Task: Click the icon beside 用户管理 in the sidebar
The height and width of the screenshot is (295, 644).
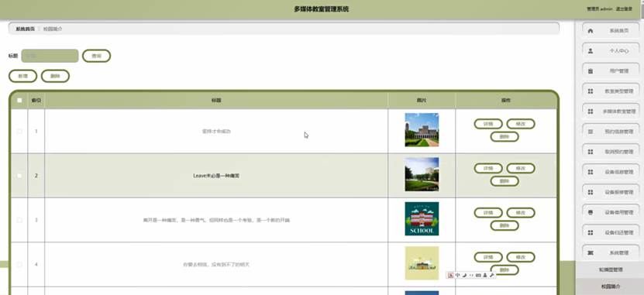Action: pos(591,71)
